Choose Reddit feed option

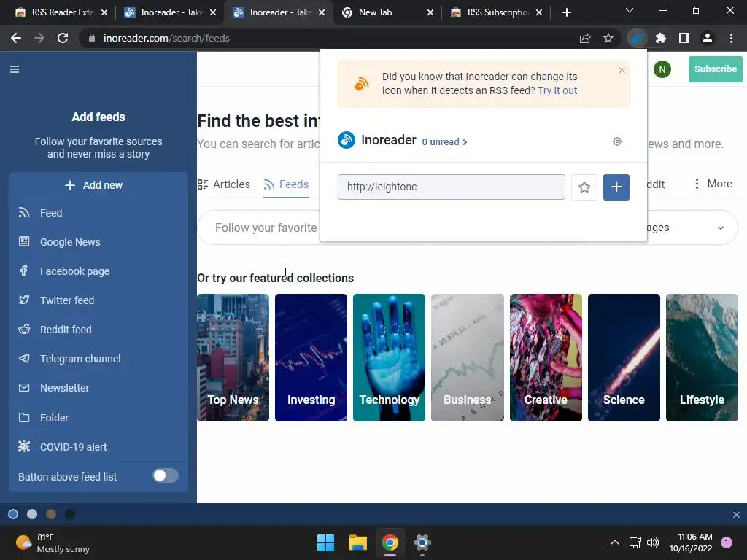pyautogui.click(x=98, y=330)
